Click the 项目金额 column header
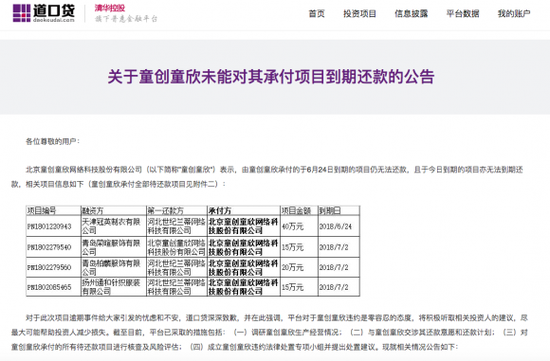This screenshot has width=550, height=361. 296,210
